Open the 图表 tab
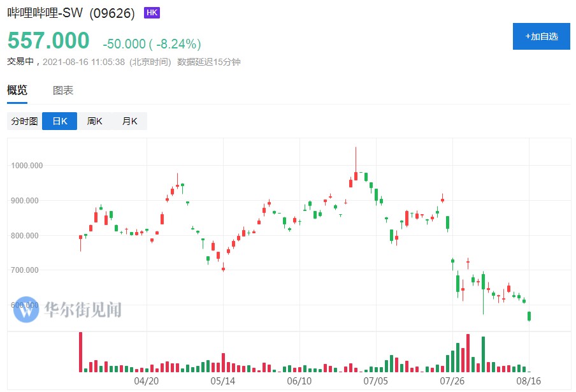 coord(63,91)
